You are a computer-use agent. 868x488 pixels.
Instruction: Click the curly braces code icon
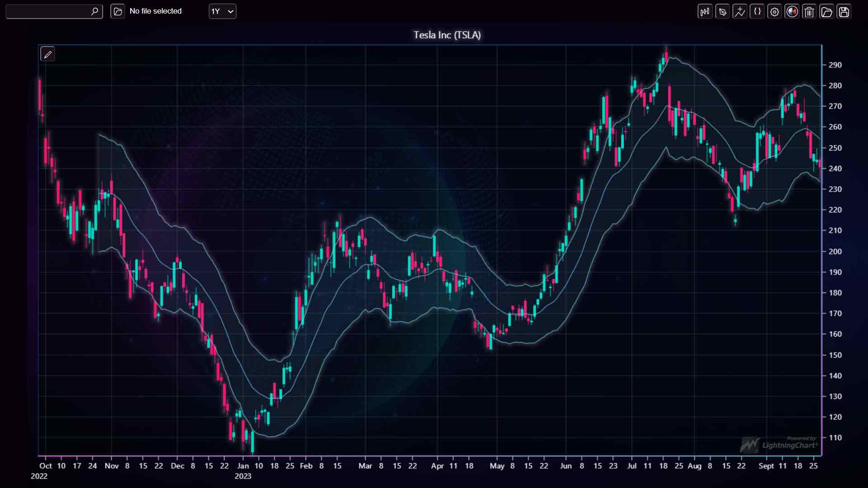757,12
